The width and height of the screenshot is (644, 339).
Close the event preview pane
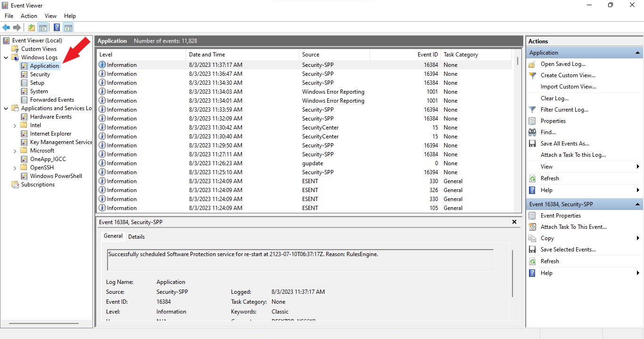tap(514, 222)
